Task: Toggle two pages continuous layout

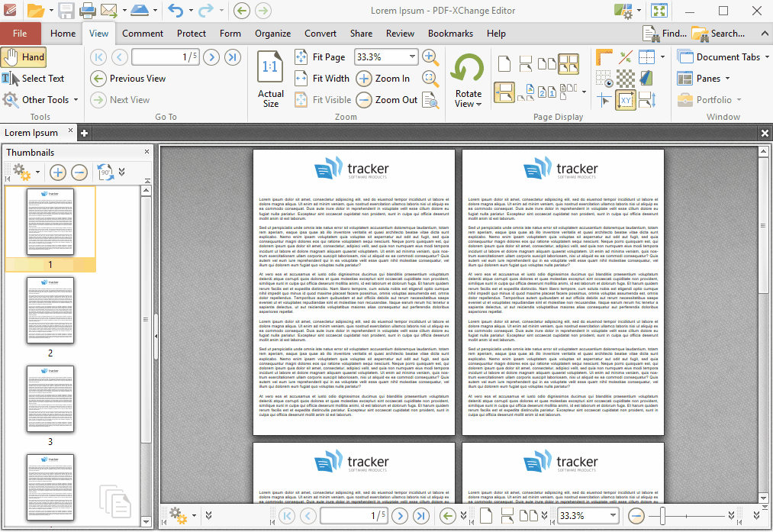Action: click(x=568, y=63)
